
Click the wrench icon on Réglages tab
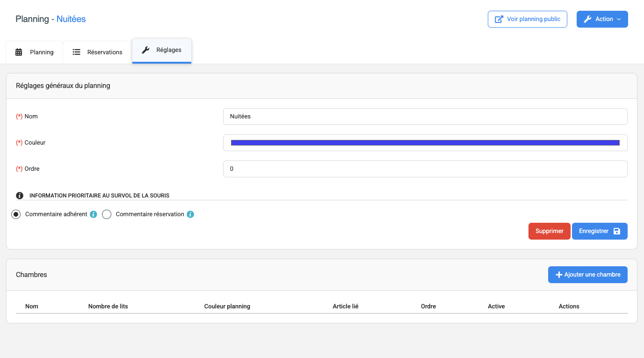pos(145,50)
